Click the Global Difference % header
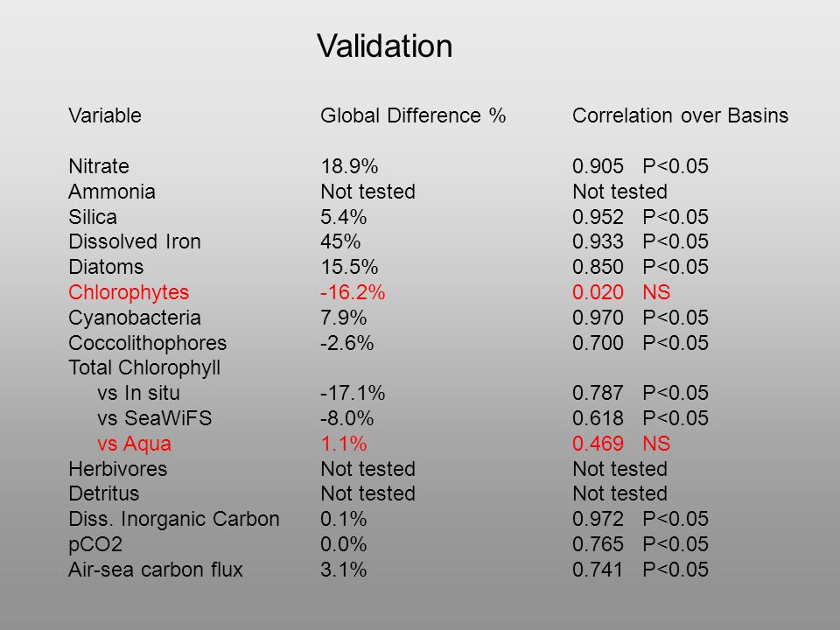This screenshot has height=630, width=840. pos(413,115)
